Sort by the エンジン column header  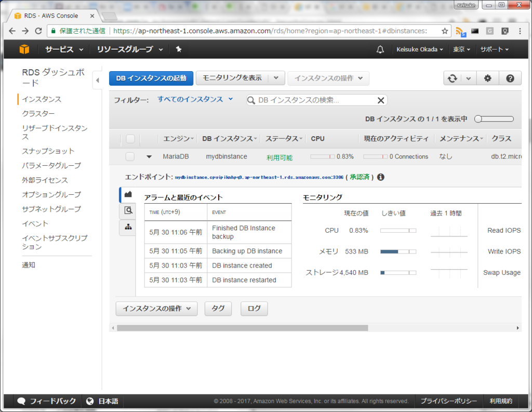point(178,139)
